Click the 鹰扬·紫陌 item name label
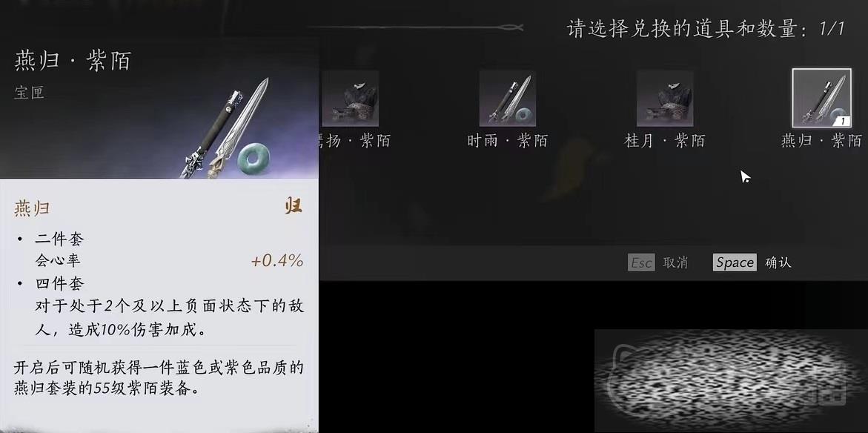The height and width of the screenshot is (433, 868). 354,141
